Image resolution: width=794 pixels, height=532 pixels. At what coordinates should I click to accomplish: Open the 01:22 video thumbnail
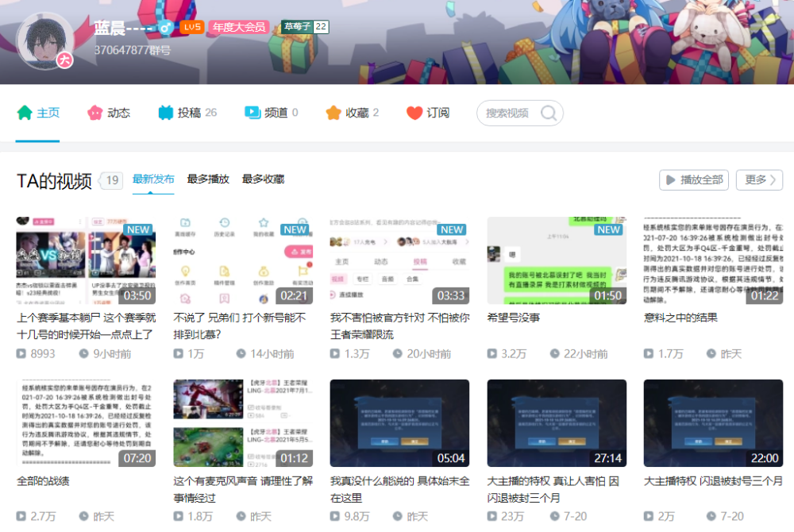point(714,260)
